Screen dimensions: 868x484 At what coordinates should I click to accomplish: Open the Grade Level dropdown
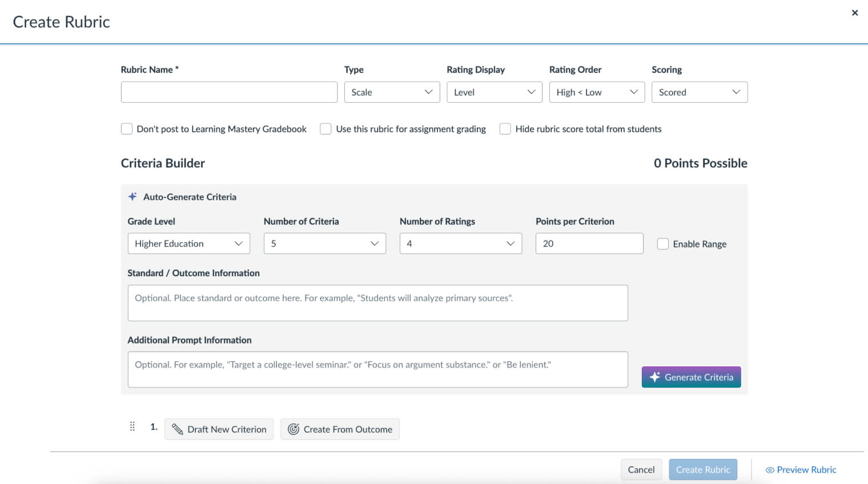[188, 244]
